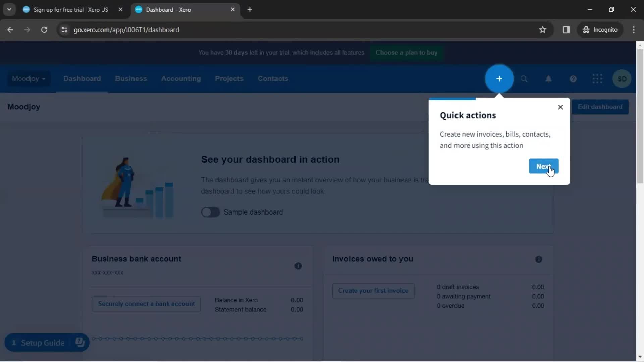Reload the page
Screen dimensions: 644x362
(44, 30)
